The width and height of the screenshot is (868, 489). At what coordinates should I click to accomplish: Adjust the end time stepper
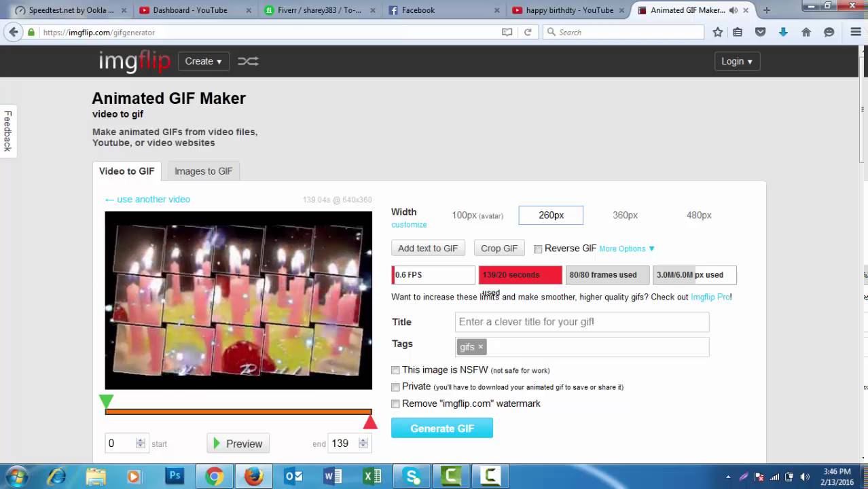pos(363,443)
